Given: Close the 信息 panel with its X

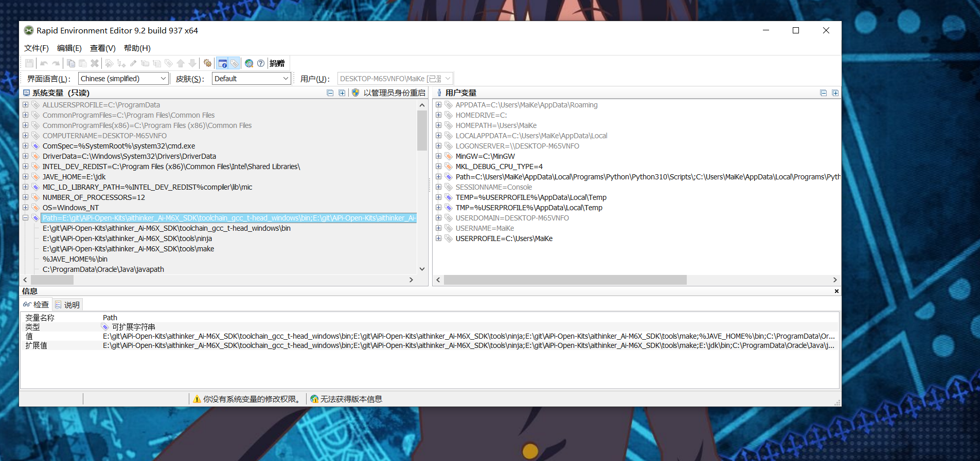Looking at the screenshot, I should [836, 291].
